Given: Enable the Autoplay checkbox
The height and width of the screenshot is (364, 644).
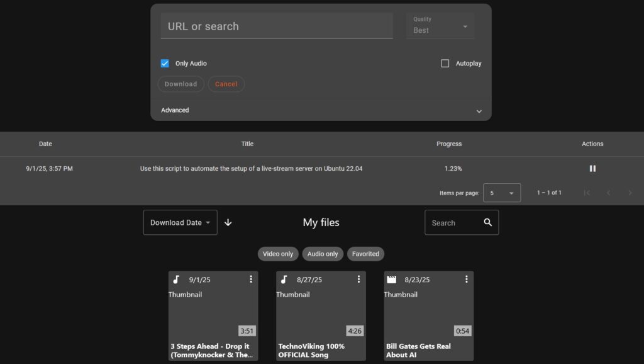Looking at the screenshot, I should pyautogui.click(x=445, y=64).
